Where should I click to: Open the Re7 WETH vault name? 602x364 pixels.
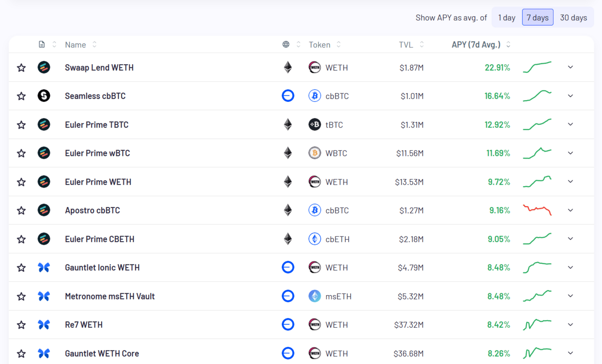(x=84, y=325)
